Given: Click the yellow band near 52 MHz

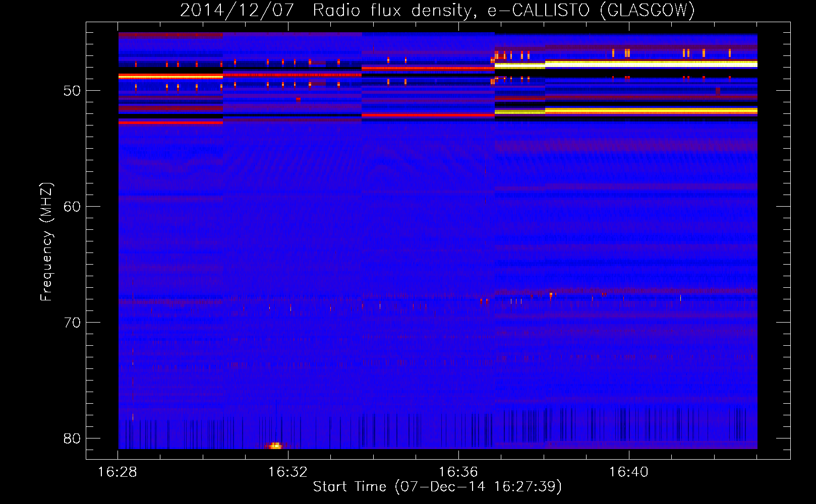Looking at the screenshot, I should point(626,110).
